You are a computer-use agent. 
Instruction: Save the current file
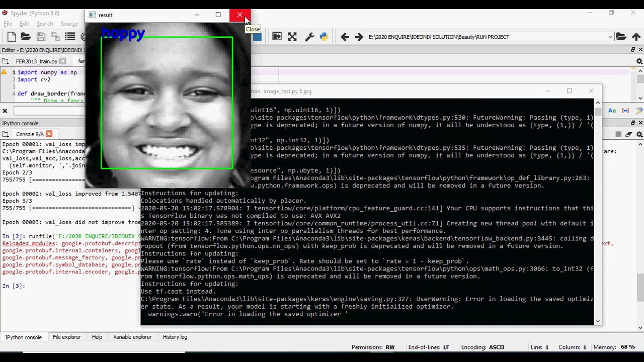click(41, 37)
